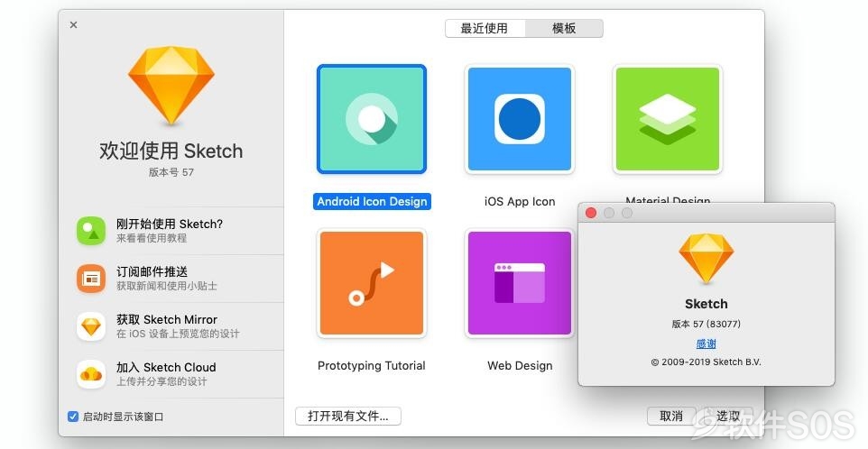The image size is (868, 449).
Task: Close the welcome window with the X
Action: pos(74,25)
